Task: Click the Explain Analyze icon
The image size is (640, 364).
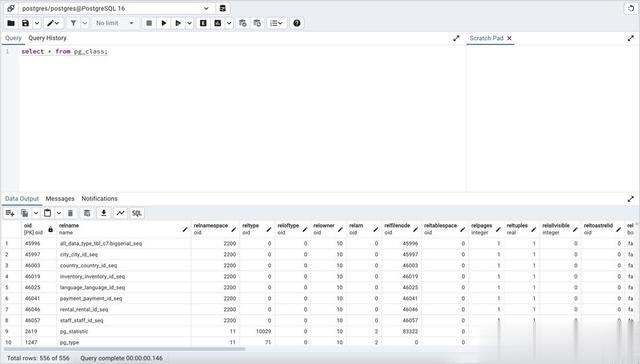Action: pyautogui.click(x=218, y=23)
